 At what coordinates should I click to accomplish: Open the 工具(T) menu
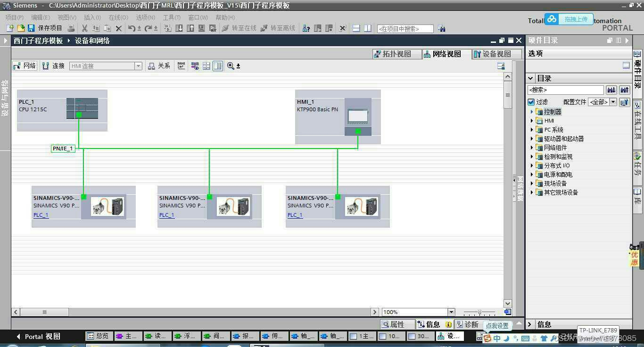point(172,17)
